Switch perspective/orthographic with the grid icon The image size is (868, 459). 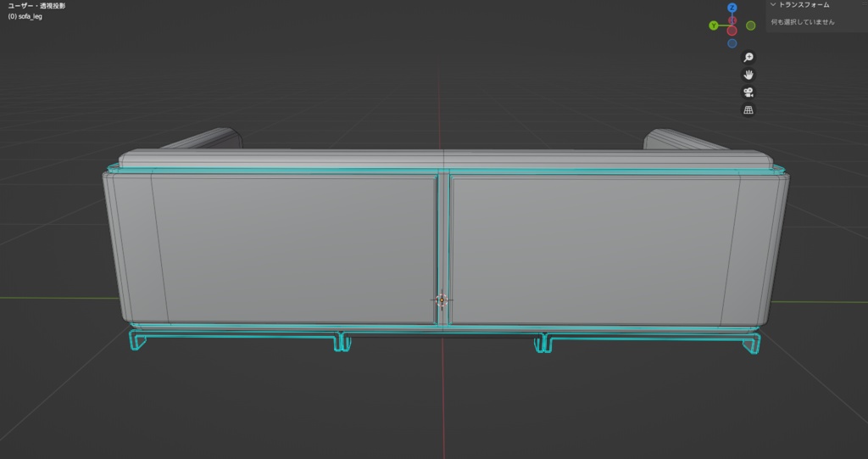click(x=748, y=109)
